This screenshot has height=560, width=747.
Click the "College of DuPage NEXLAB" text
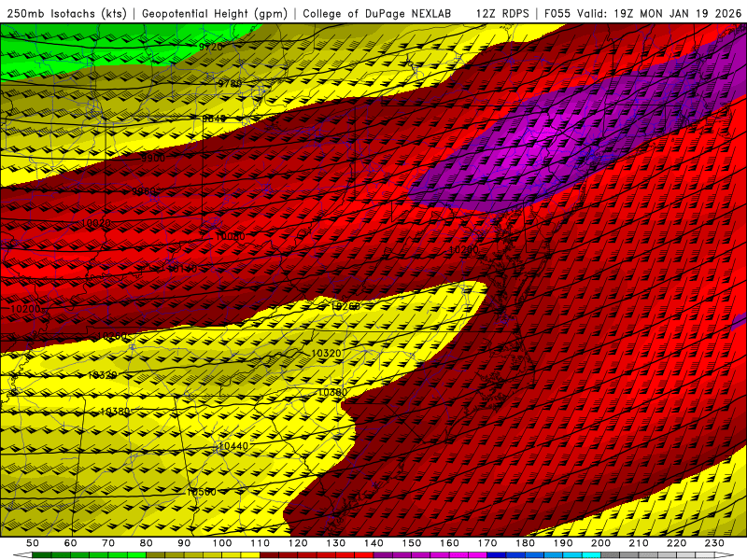tap(377, 14)
